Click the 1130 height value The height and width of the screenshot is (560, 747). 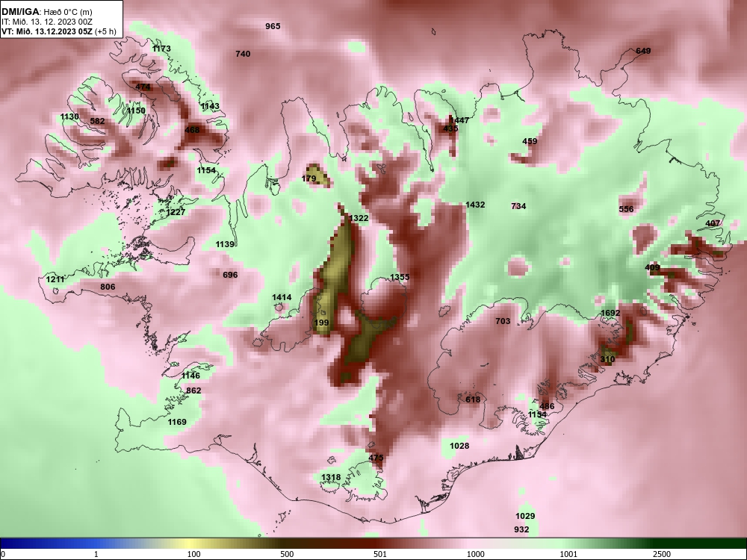69,116
